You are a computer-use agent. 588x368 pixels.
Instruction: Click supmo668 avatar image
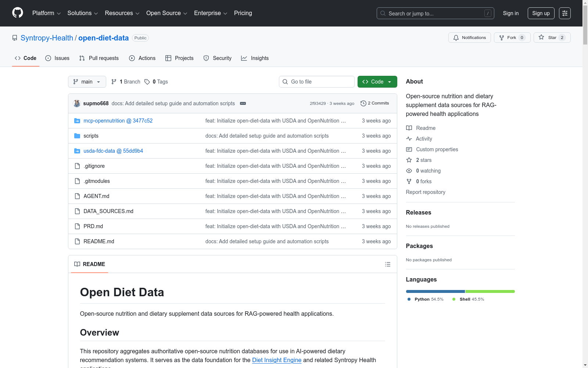[77, 103]
